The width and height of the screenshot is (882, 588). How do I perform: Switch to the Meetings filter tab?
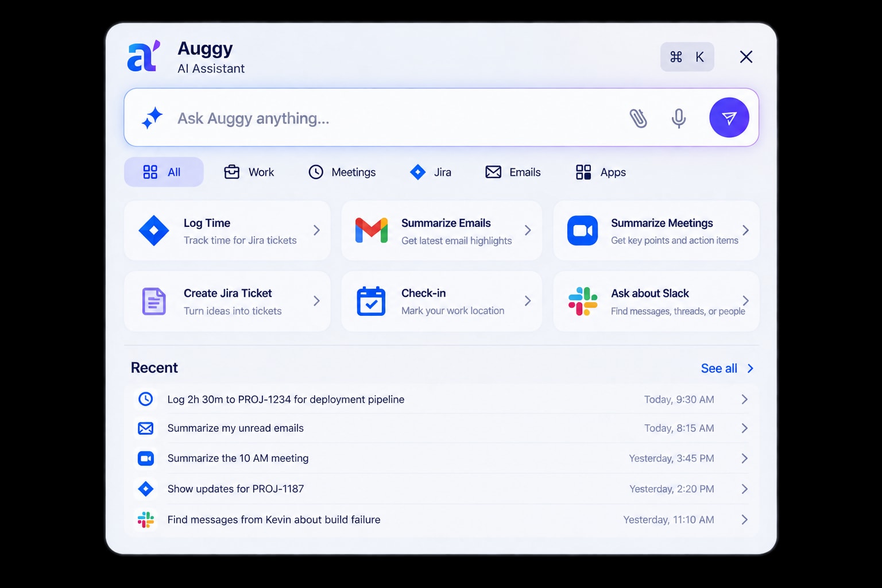click(x=342, y=172)
